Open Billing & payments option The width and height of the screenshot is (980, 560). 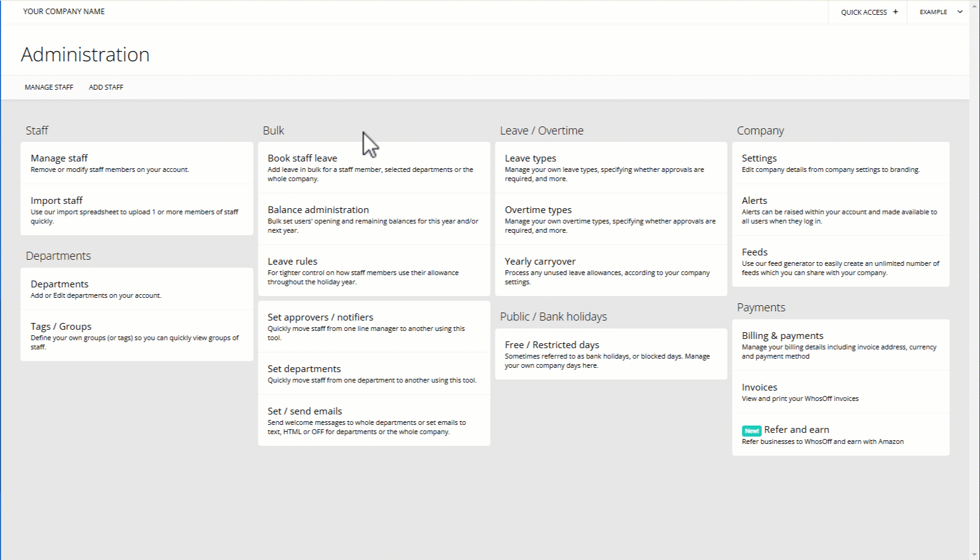click(841, 345)
